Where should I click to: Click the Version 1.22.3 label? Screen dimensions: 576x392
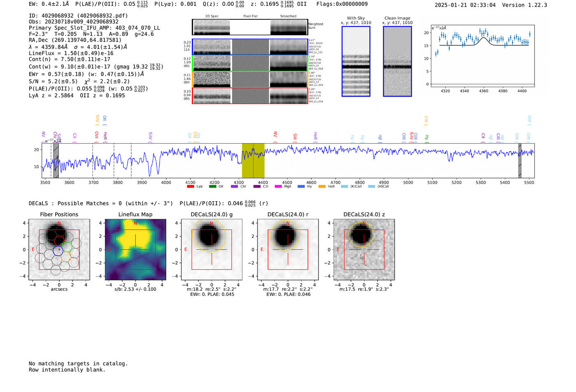(x=525, y=5)
